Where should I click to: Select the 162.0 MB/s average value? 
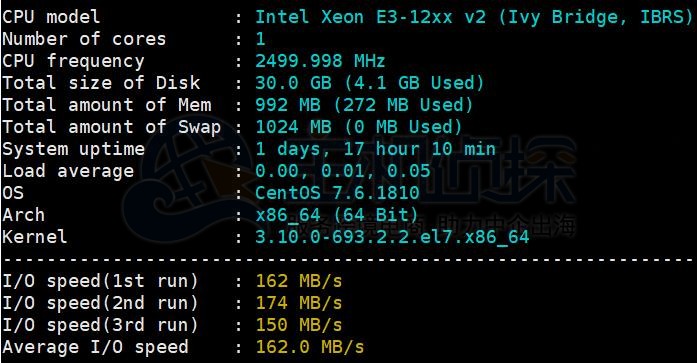(x=310, y=347)
